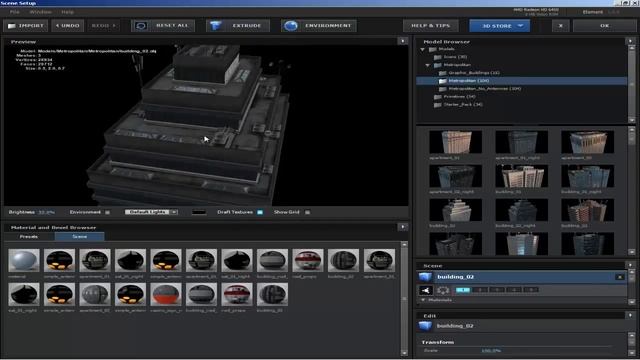This screenshot has height=360, width=640.
Task: Click the Scale value in Transform
Action: (x=491, y=351)
